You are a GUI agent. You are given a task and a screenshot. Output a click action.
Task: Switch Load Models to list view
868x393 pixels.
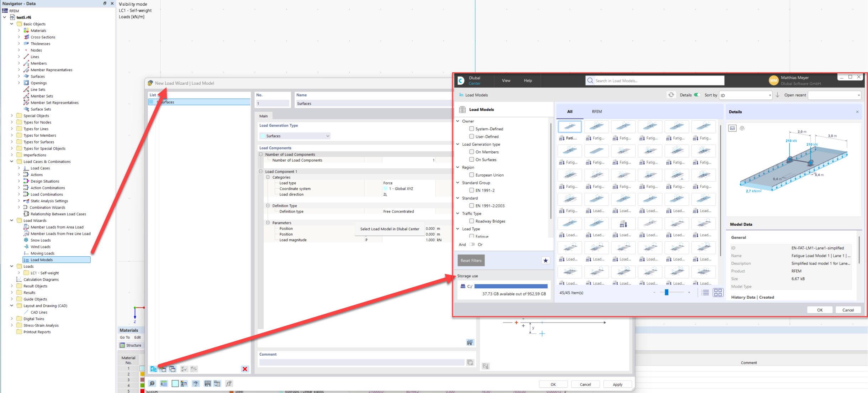(705, 292)
